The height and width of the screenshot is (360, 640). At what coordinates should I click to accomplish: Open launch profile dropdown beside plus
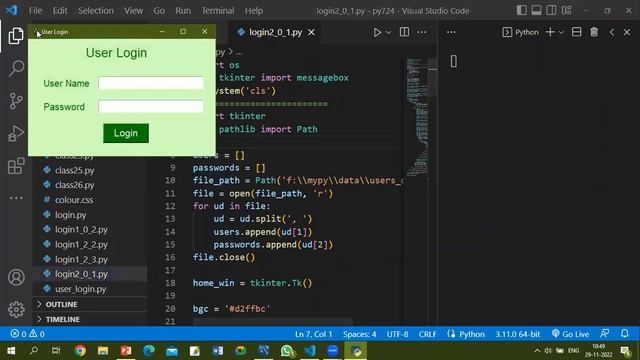(561, 32)
